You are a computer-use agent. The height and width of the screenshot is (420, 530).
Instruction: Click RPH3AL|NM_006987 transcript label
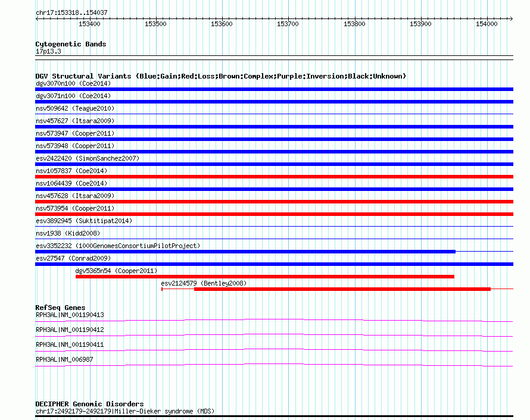pos(64,359)
